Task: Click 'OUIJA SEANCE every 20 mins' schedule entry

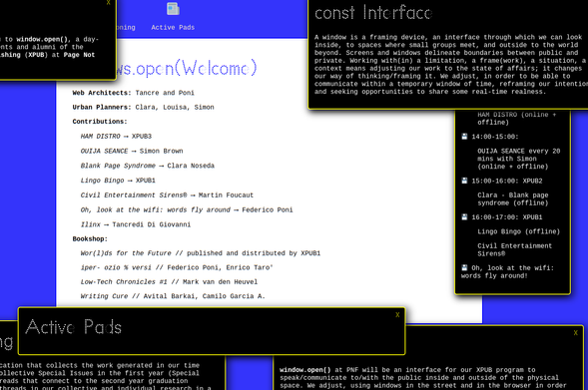Action: tap(519, 159)
